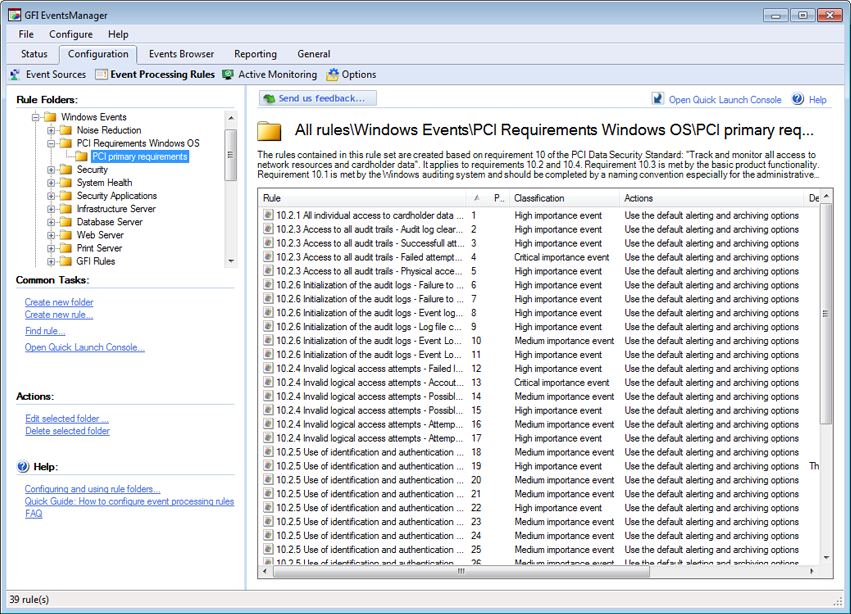The height and width of the screenshot is (614, 851).
Task: Open Active Monitoring icon
Action: click(228, 74)
